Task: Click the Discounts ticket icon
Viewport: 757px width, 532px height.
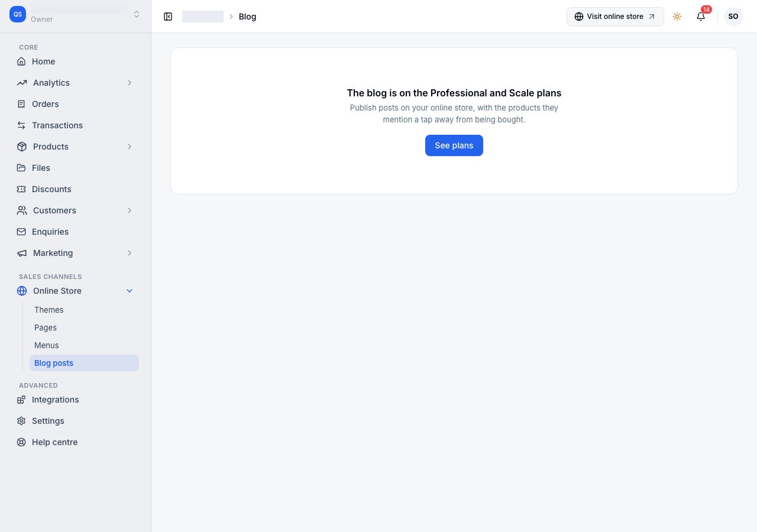Action: point(21,189)
